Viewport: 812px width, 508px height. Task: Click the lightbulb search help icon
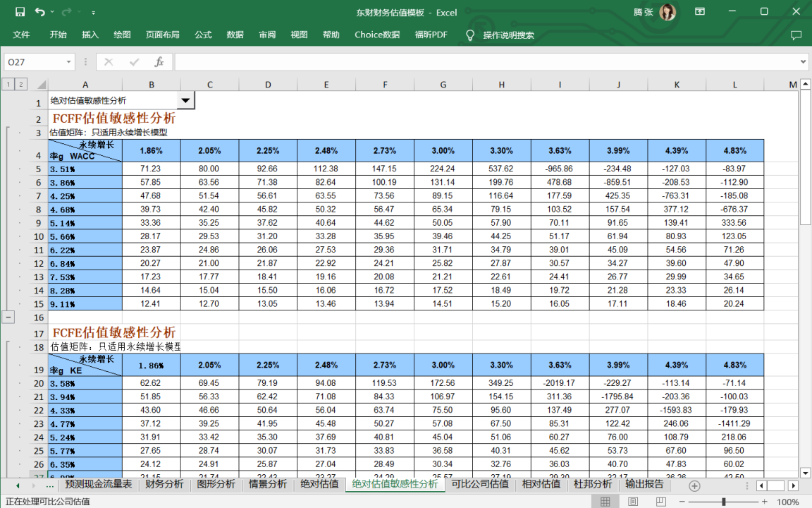point(470,35)
